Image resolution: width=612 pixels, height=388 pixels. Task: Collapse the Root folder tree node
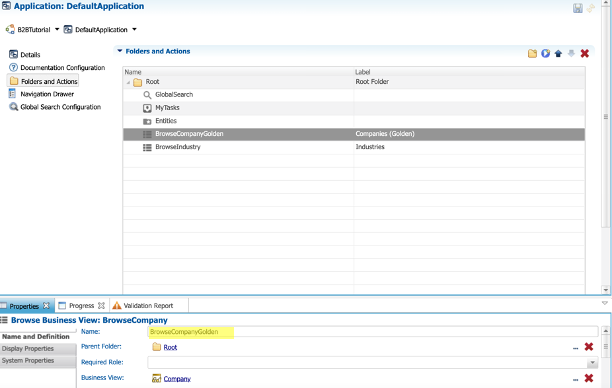tap(128, 82)
